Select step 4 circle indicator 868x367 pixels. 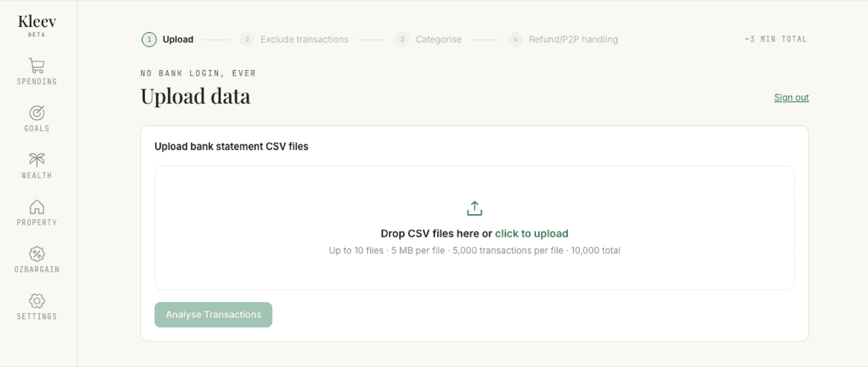[x=515, y=40]
